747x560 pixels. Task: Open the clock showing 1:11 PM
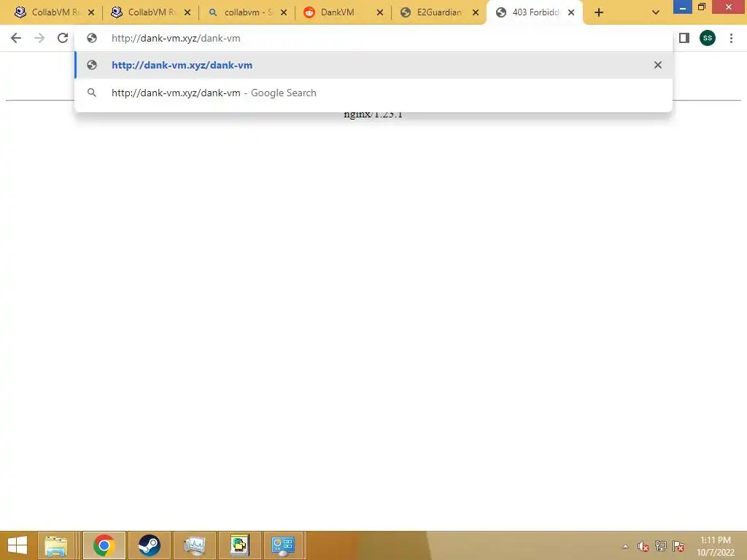[716, 546]
